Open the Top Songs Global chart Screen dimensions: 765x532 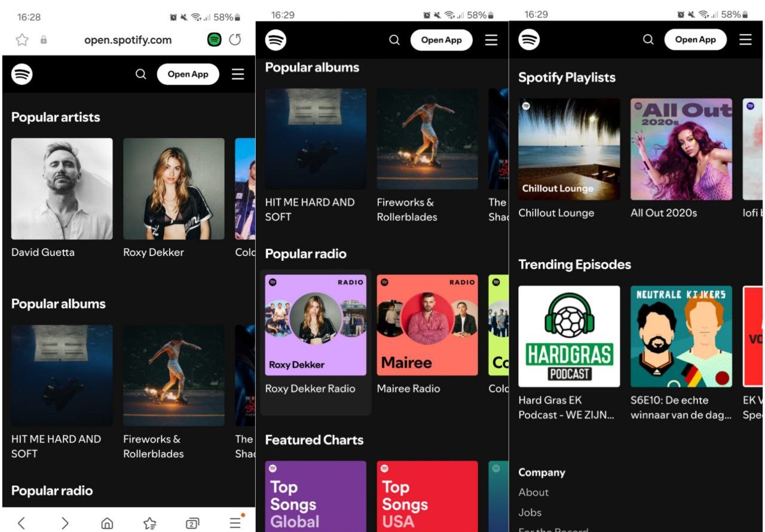316,496
